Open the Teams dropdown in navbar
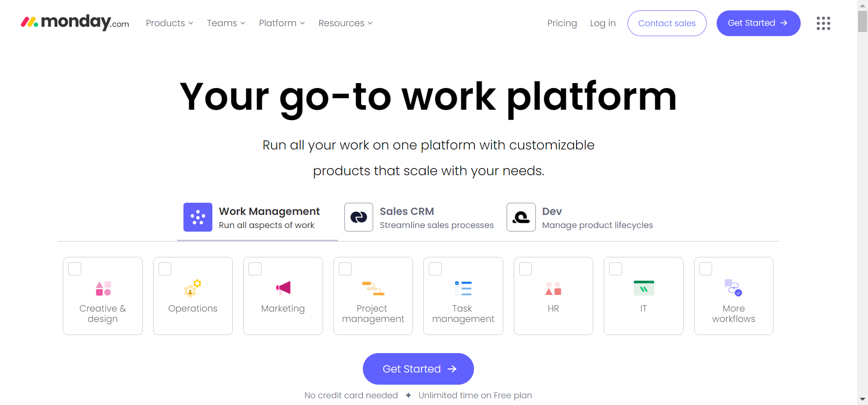Viewport: 868px width, 405px height. pyautogui.click(x=226, y=23)
